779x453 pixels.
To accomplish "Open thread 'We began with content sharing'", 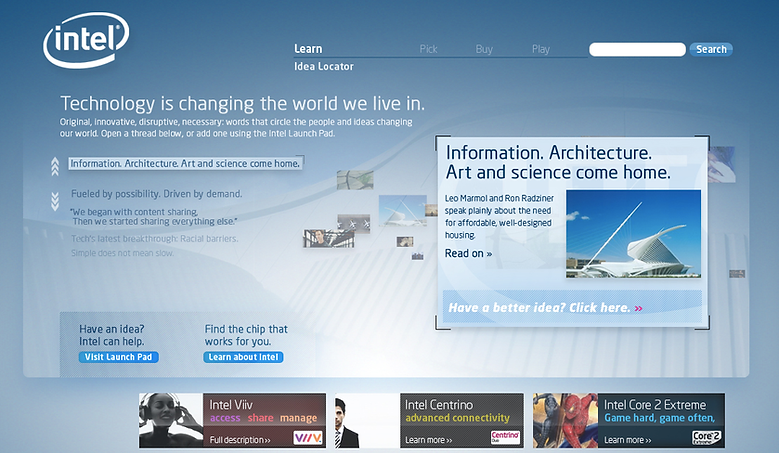I will [x=154, y=217].
